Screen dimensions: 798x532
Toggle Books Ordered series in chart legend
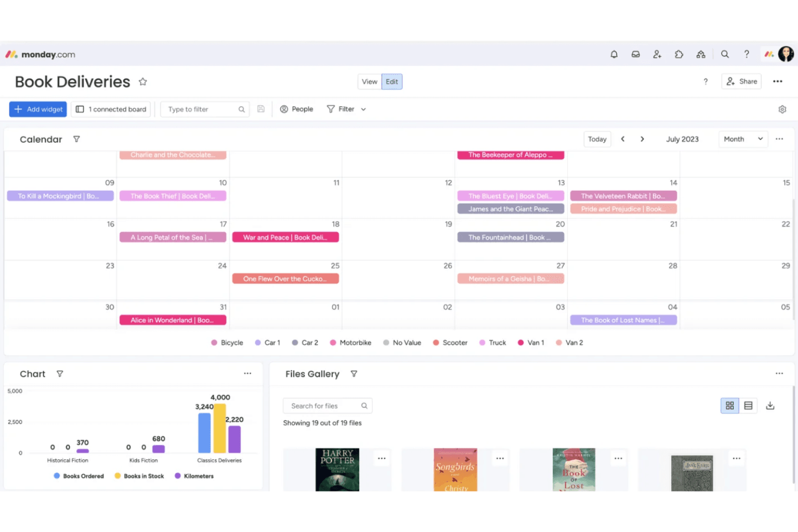pyautogui.click(x=79, y=476)
